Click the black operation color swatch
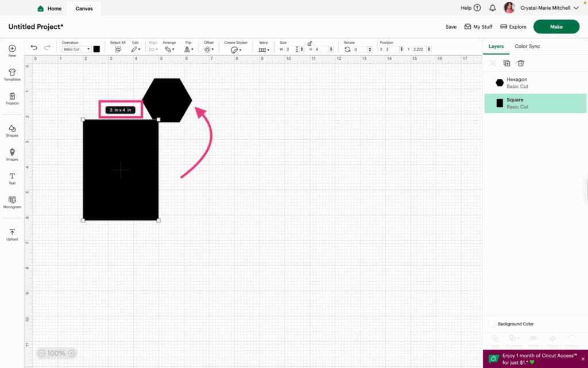The image size is (588, 368). (96, 49)
